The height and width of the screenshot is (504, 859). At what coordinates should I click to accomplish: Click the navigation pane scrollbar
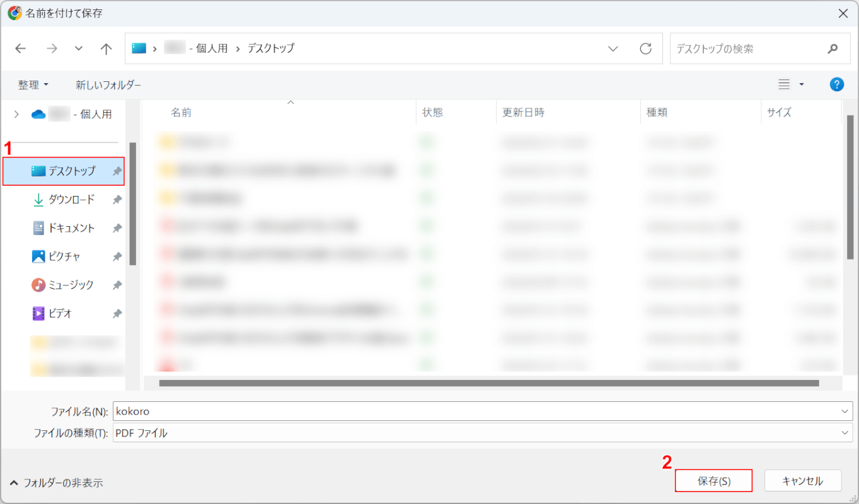[x=132, y=203]
